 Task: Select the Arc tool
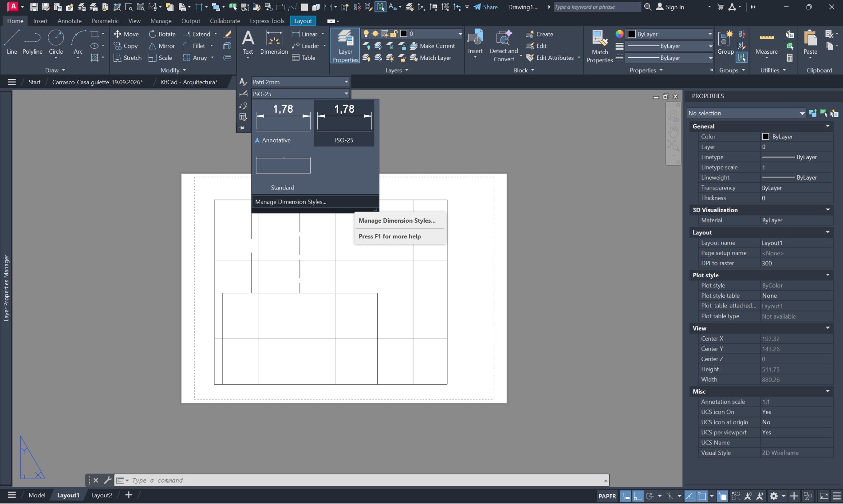pyautogui.click(x=78, y=42)
